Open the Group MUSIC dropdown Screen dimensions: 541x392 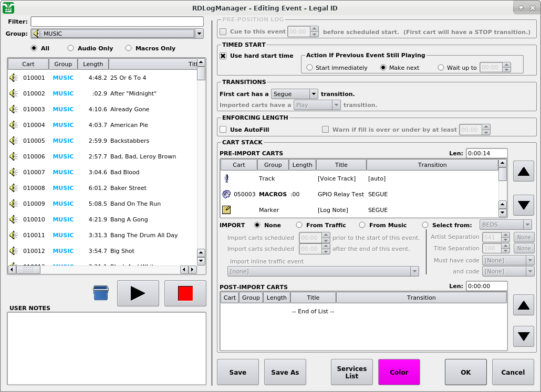pos(199,34)
